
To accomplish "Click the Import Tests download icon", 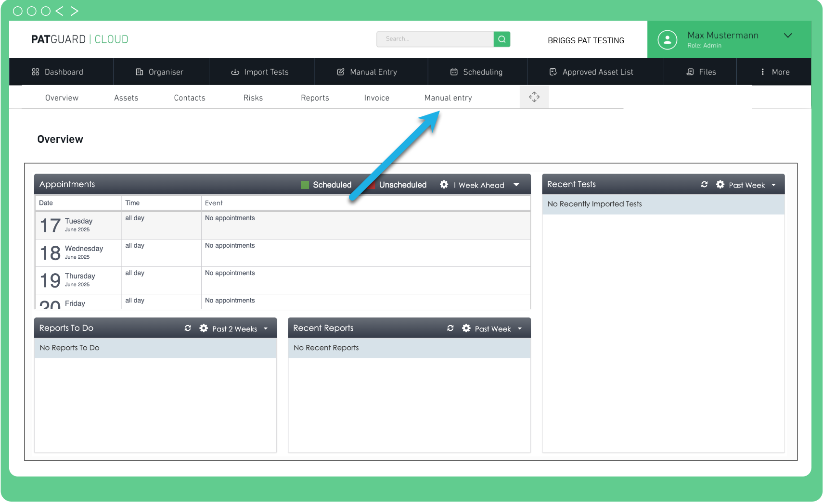I will click(x=235, y=72).
